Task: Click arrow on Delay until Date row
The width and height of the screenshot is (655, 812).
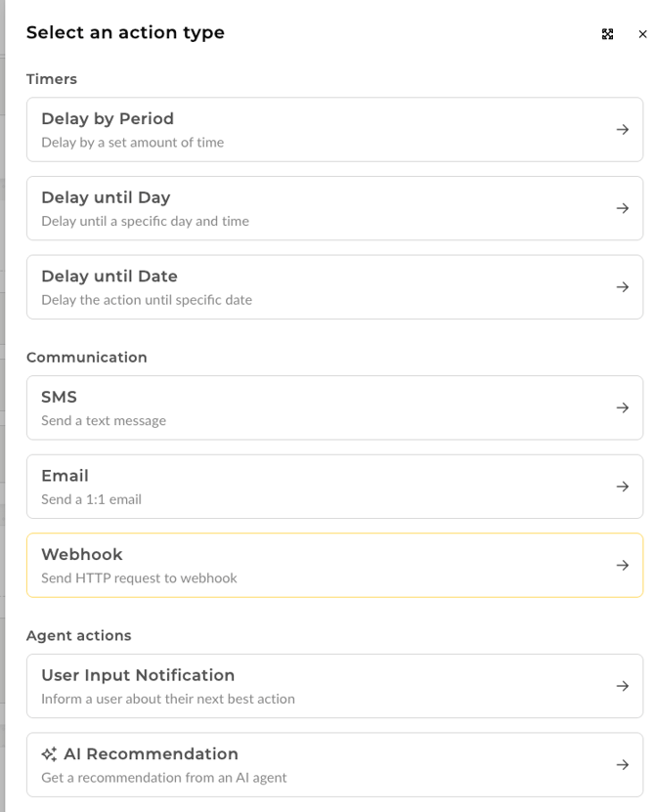Action: tap(622, 287)
